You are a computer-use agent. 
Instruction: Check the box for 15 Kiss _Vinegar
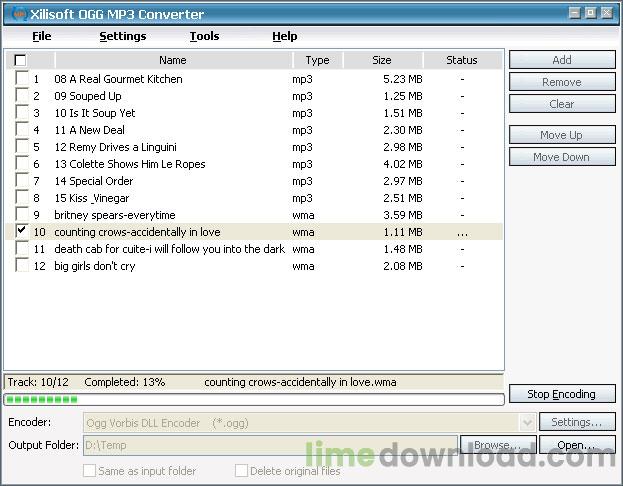tap(22, 197)
